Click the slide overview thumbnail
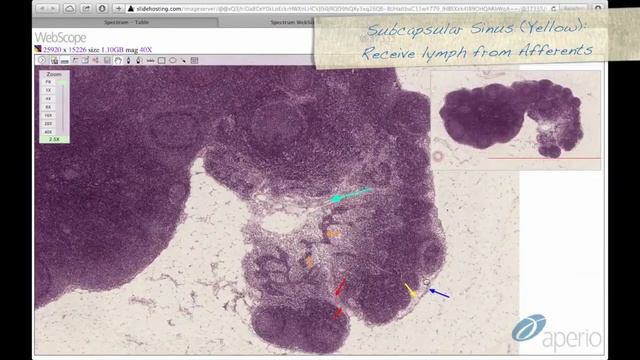640x360 pixels. point(516,120)
